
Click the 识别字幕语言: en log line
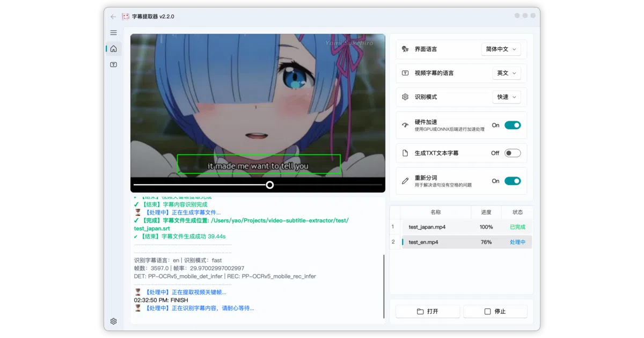point(178,260)
